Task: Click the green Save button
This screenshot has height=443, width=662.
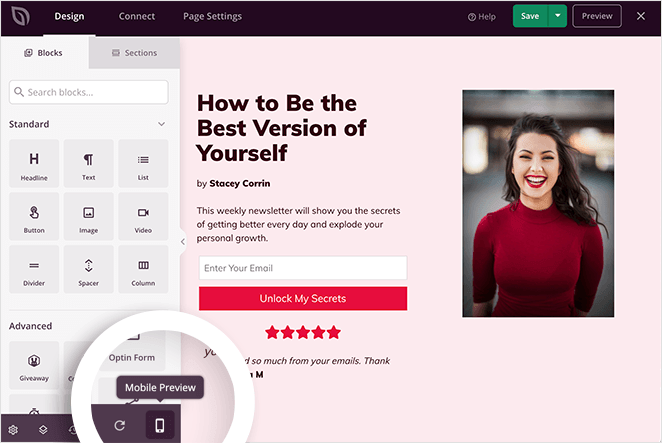Action: pyautogui.click(x=530, y=16)
